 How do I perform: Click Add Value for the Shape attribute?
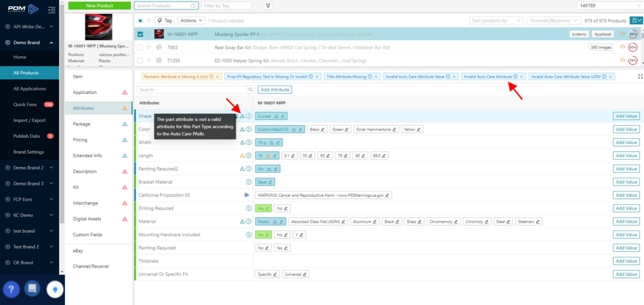(626, 116)
